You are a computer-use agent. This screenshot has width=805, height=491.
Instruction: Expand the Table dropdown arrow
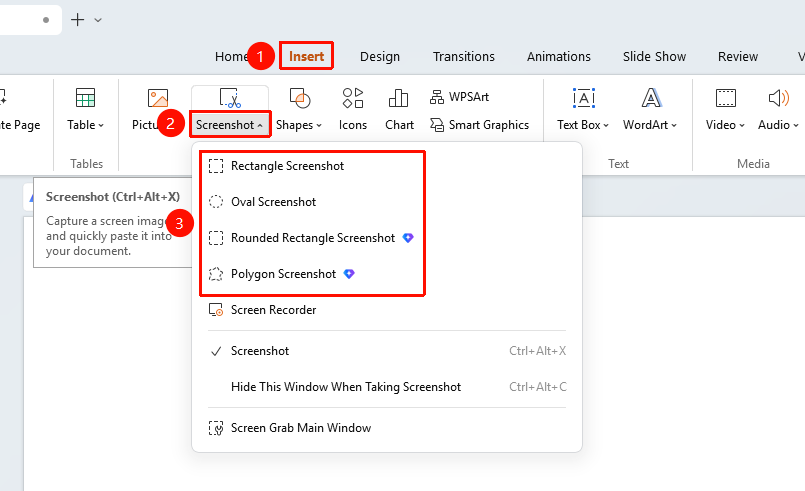pos(101,125)
